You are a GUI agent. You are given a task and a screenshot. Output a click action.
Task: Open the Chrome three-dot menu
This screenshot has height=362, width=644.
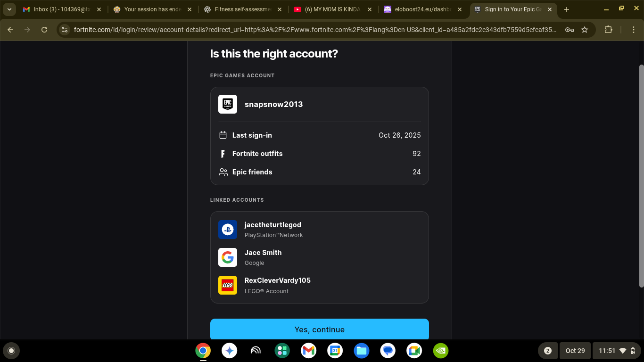634,30
